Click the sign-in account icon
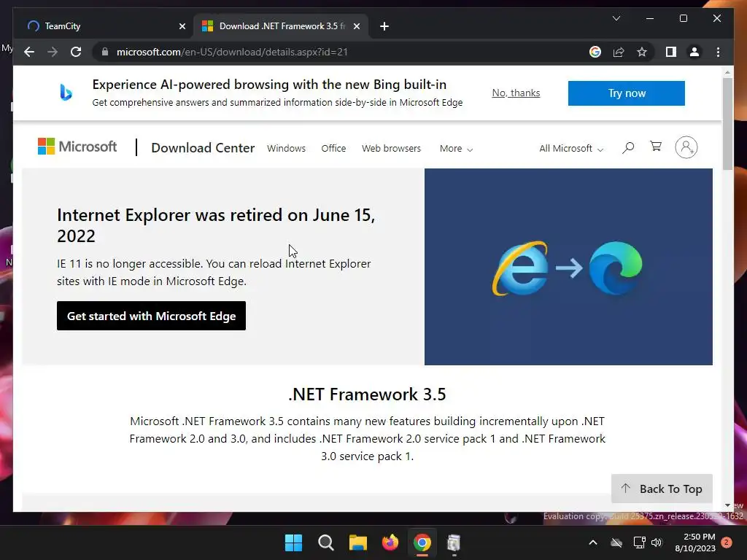Image resolution: width=747 pixels, height=560 pixels. pos(686,147)
